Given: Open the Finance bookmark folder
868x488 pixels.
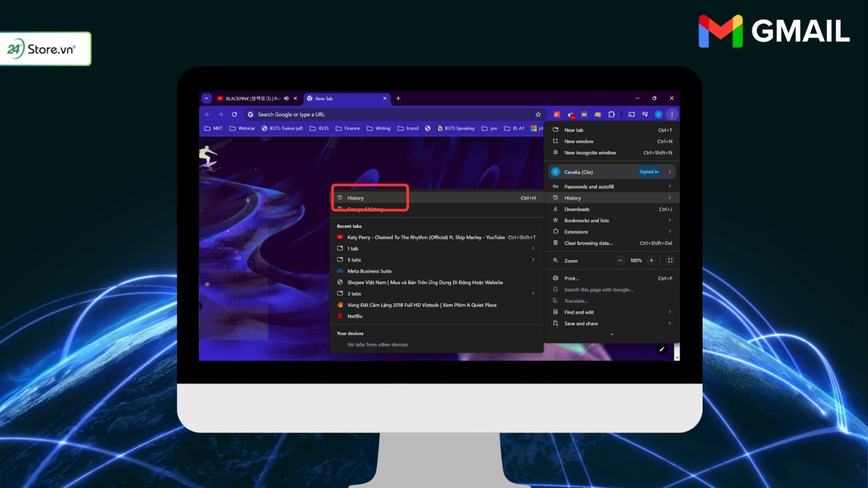Looking at the screenshot, I should (348, 129).
